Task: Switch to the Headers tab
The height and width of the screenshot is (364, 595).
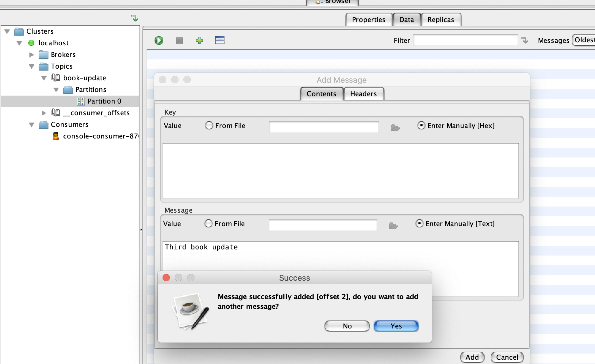Action: [x=363, y=94]
